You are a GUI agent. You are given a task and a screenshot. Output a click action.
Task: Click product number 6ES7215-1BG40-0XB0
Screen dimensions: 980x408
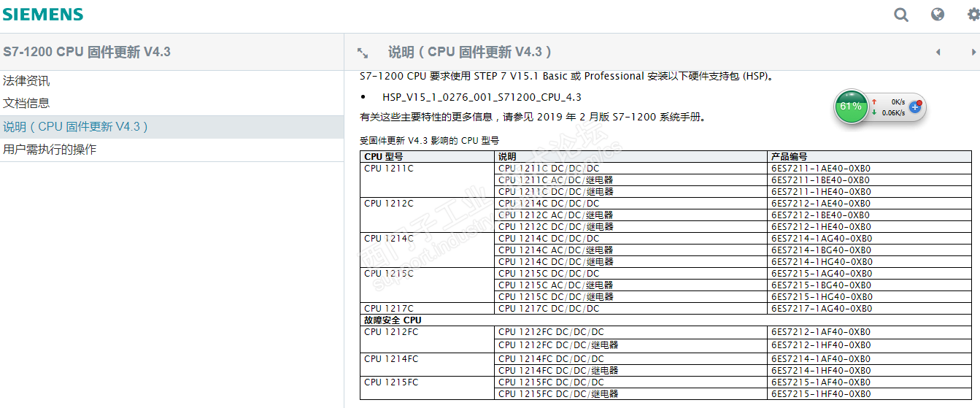822,285
